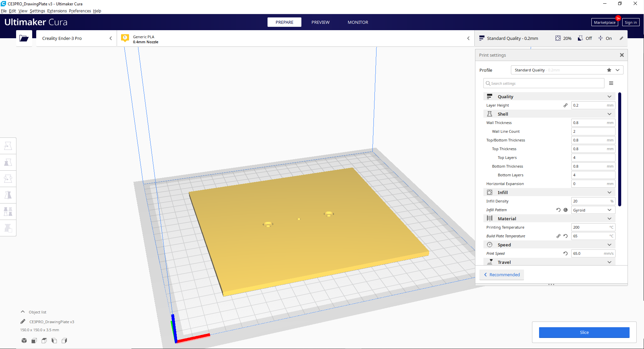Select the Mirror tool in left toolbar
Viewport: 644px width, 349px height.
tap(8, 195)
